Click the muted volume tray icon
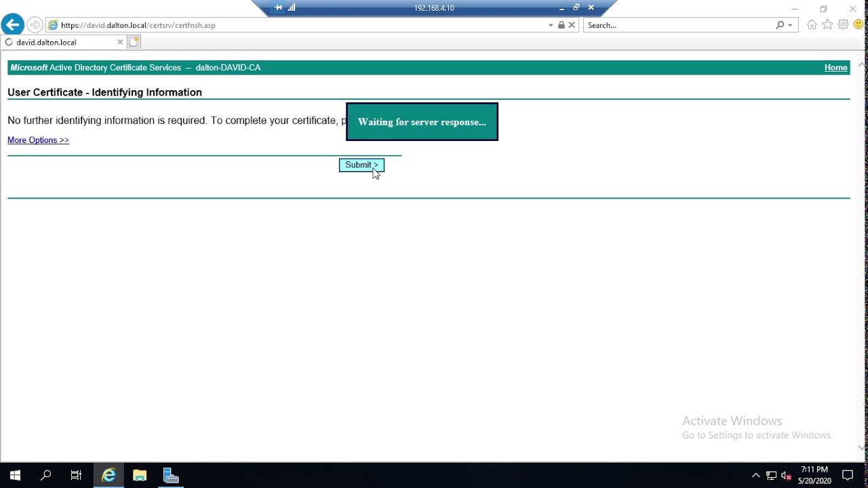This screenshot has width=868, height=488. click(787, 476)
